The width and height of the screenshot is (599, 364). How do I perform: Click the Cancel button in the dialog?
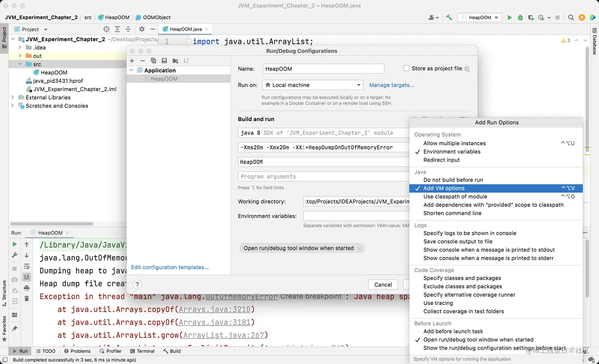pyautogui.click(x=383, y=285)
